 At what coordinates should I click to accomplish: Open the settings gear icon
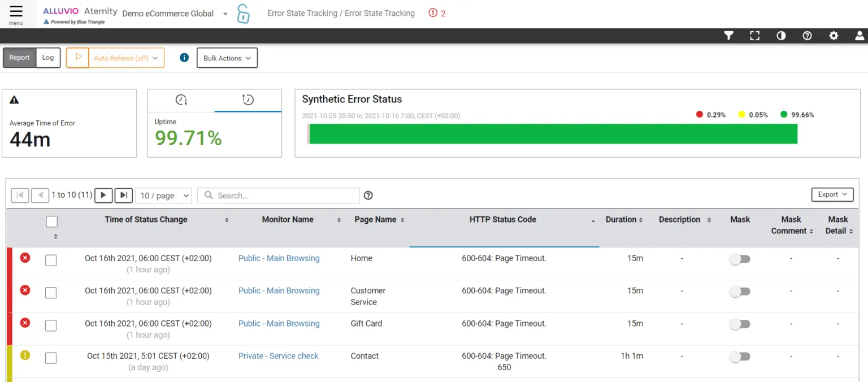(834, 36)
